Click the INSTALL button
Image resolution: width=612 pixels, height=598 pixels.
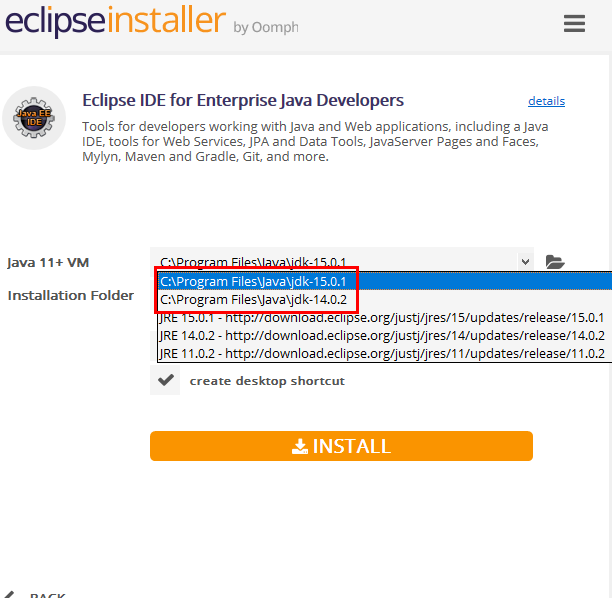[x=341, y=446]
